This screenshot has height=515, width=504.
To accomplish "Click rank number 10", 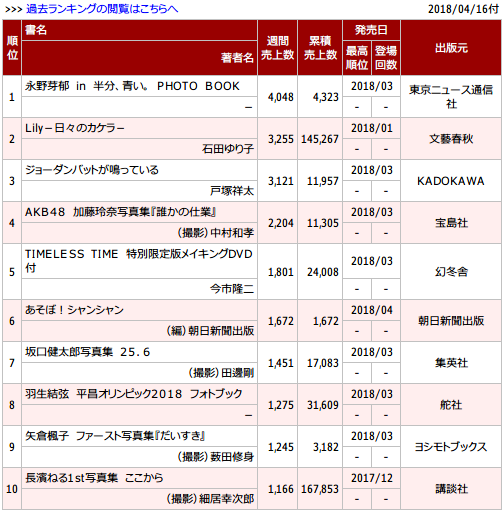I will point(12,489).
